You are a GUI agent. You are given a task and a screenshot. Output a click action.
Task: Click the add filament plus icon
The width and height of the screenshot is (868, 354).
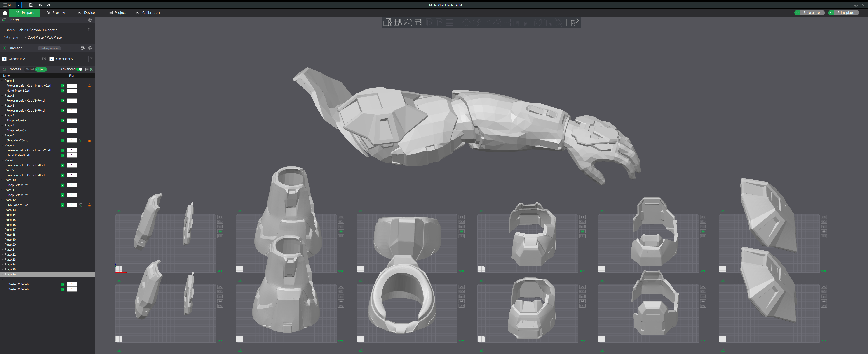66,48
